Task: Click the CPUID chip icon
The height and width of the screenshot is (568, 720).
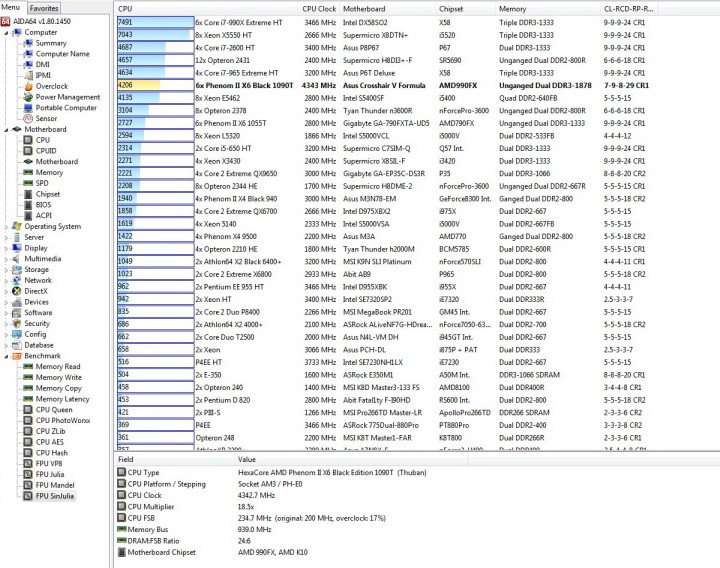Action: [x=28, y=151]
